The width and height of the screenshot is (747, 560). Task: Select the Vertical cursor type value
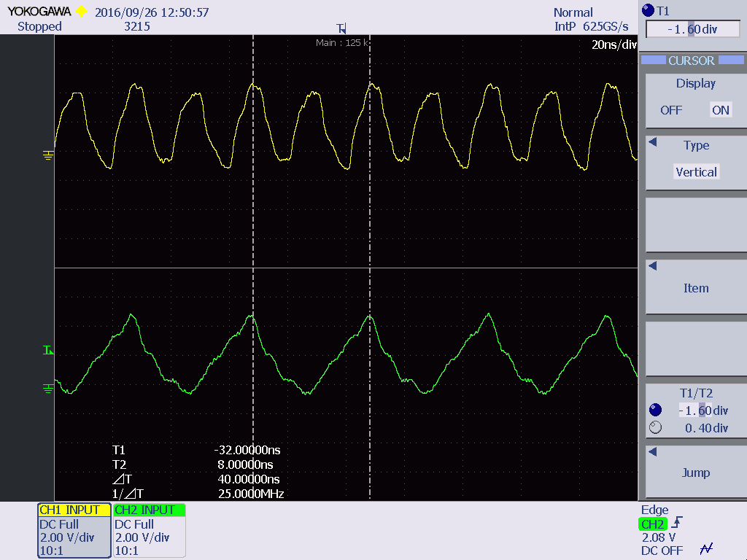point(696,172)
